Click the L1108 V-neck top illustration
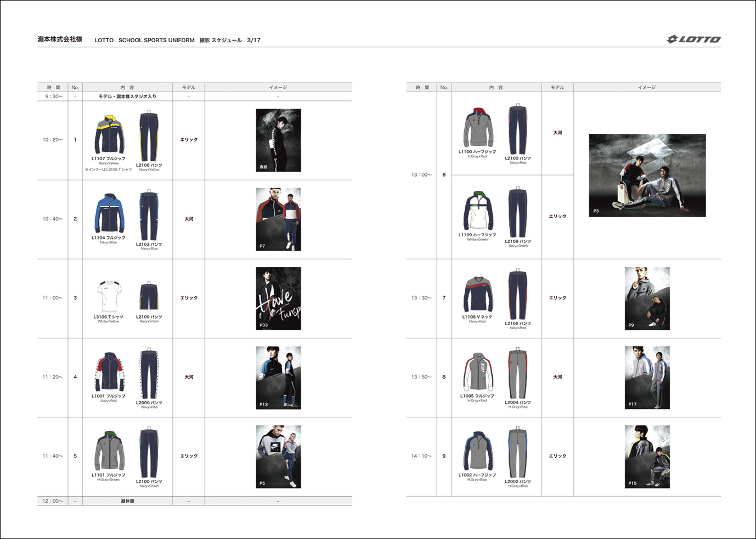Screen dimensions: 756x539 (x=478, y=295)
